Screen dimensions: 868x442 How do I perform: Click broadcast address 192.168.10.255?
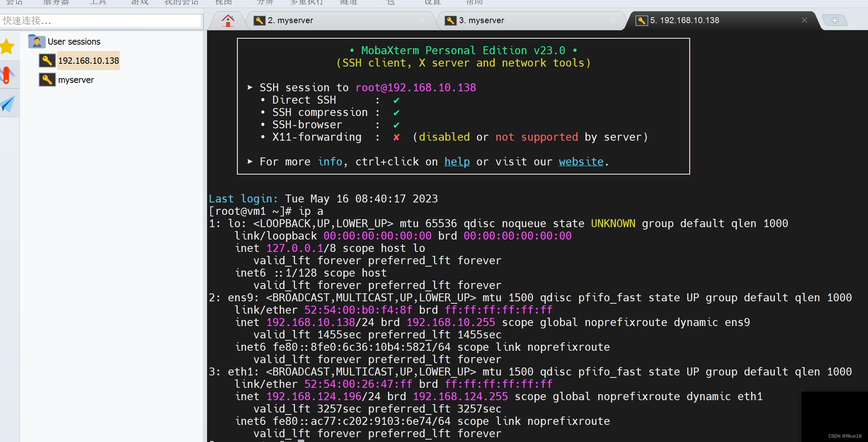tap(451, 322)
